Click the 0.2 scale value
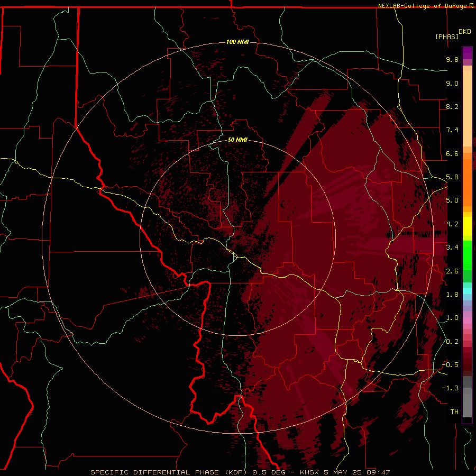 [x=452, y=342]
